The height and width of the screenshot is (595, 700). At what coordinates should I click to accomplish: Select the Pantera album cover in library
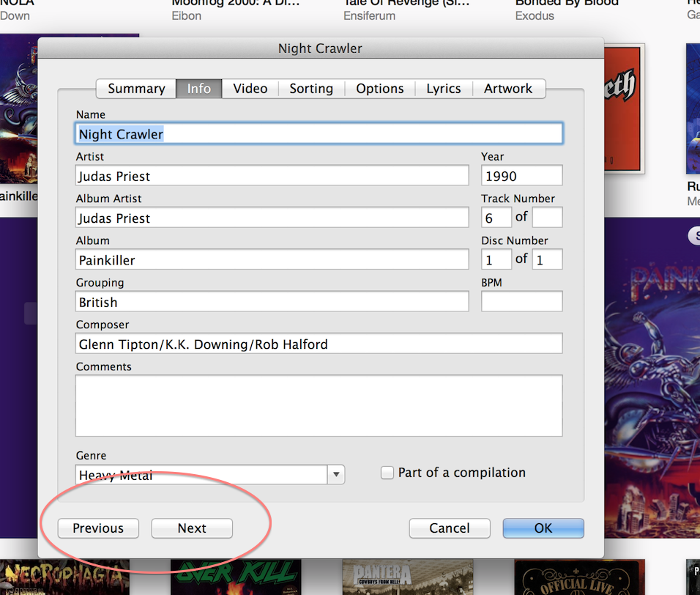tap(408, 577)
